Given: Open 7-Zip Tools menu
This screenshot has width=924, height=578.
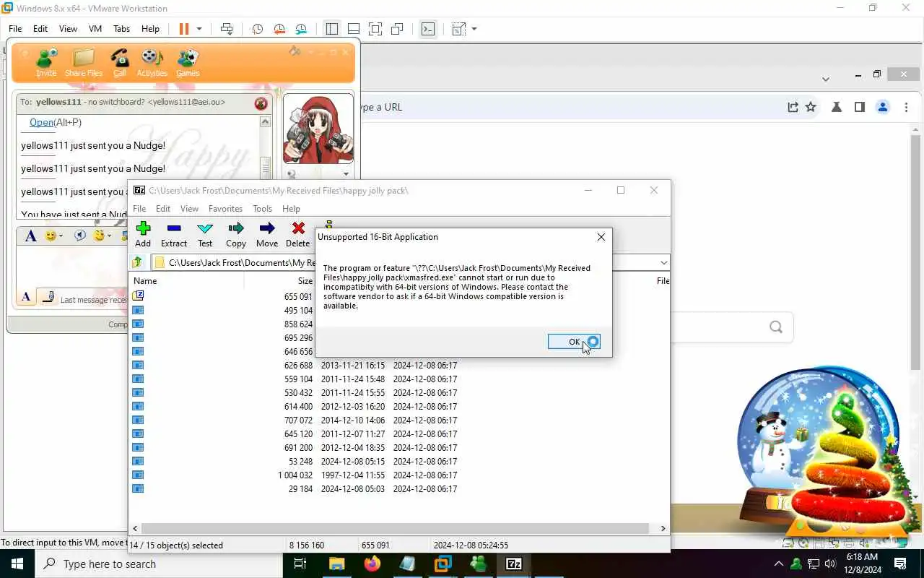Looking at the screenshot, I should 262,209.
